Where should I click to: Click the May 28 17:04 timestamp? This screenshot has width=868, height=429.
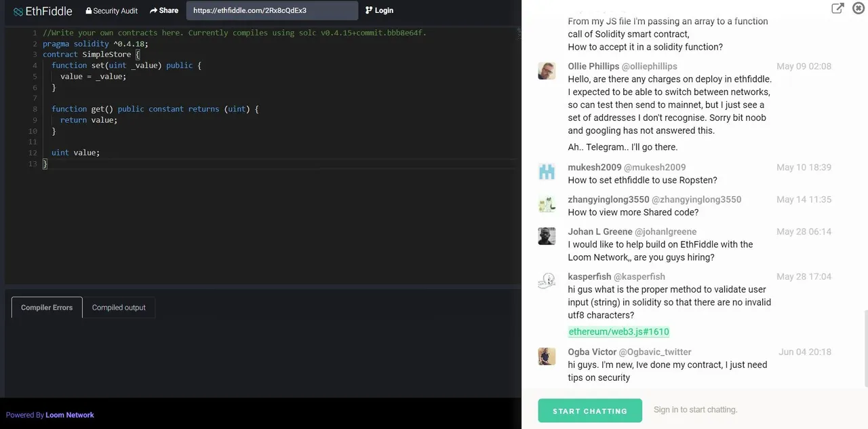[804, 277]
